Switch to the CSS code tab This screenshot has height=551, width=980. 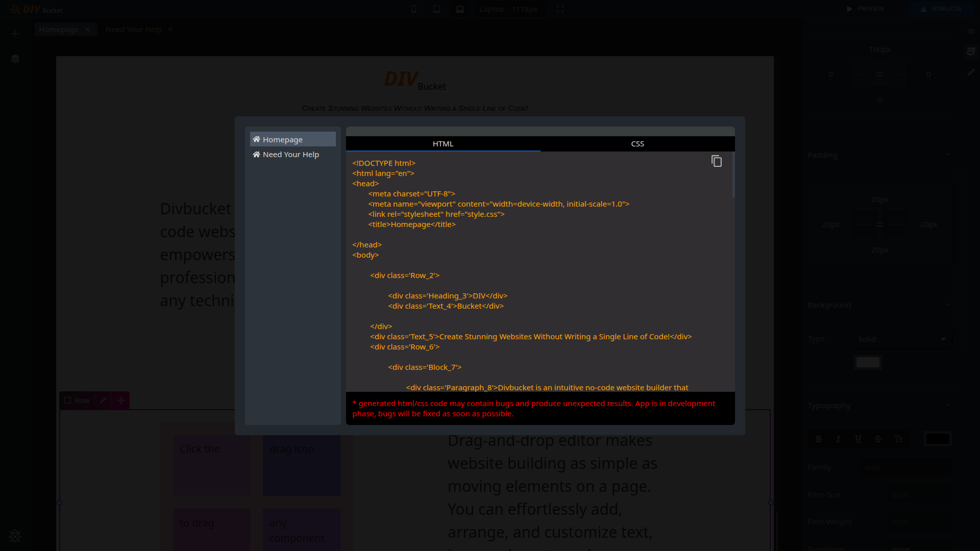[638, 144]
